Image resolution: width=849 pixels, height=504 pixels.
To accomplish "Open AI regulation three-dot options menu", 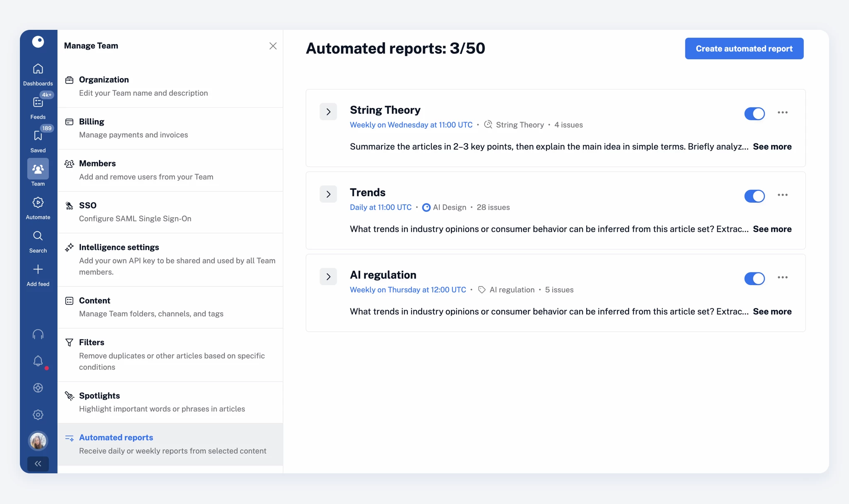I will coord(782,277).
